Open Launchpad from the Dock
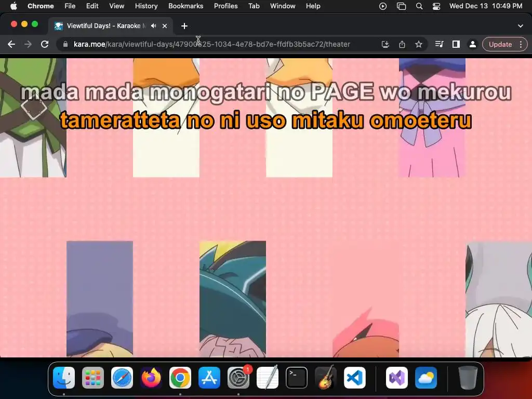This screenshot has height=399, width=532. 93,378
